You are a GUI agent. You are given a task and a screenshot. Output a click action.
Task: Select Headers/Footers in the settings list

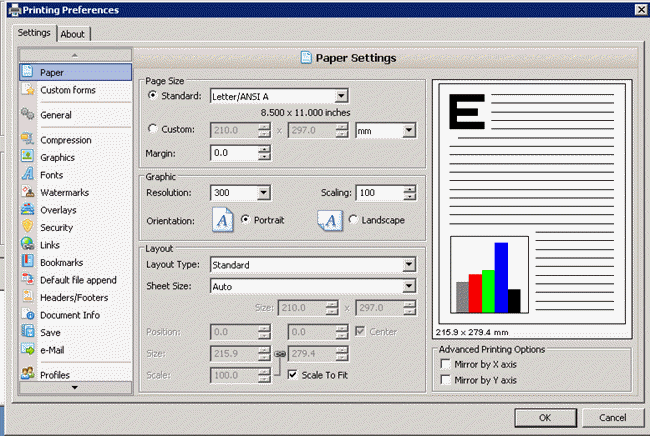(74, 297)
